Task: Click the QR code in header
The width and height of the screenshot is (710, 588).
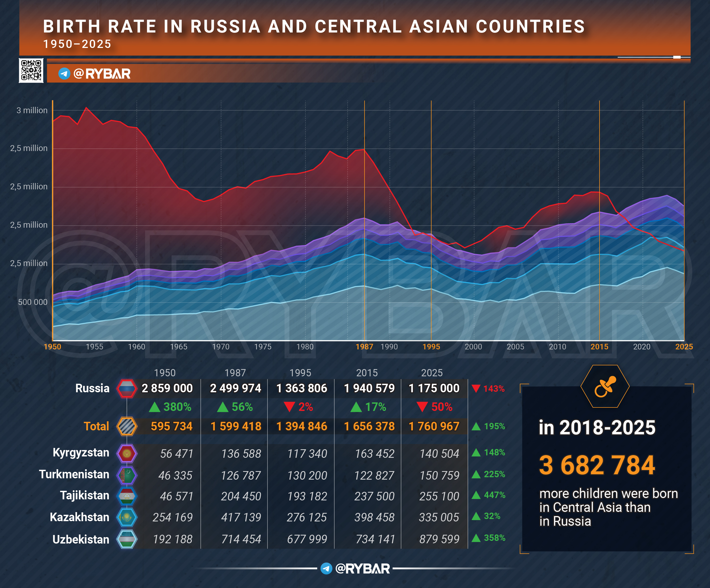Action: (31, 70)
